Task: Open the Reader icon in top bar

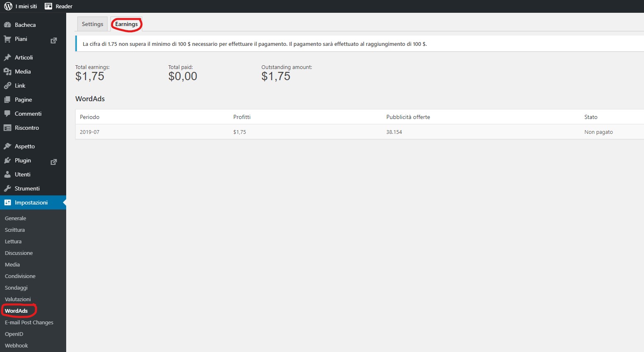Action: 48,6
